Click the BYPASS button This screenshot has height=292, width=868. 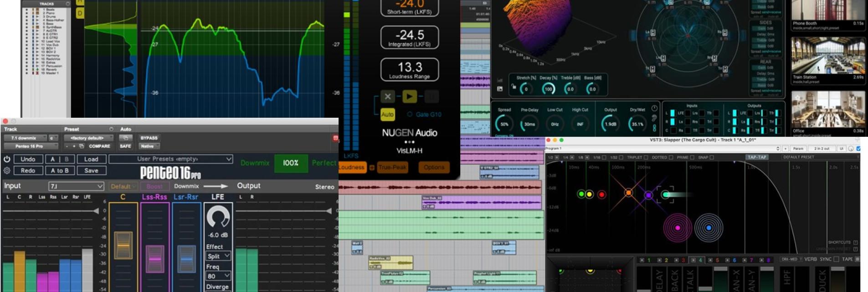(x=149, y=138)
